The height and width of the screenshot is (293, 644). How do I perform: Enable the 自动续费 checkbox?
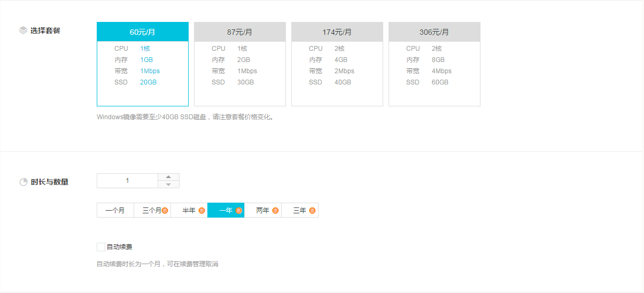click(101, 247)
